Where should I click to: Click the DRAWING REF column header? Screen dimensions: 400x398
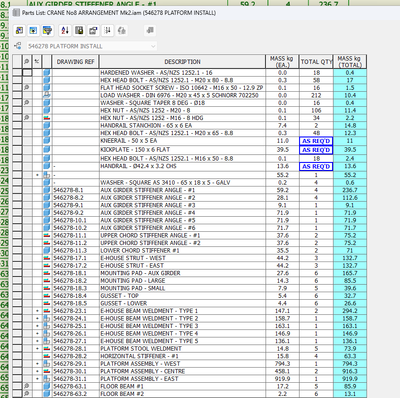tap(76, 62)
